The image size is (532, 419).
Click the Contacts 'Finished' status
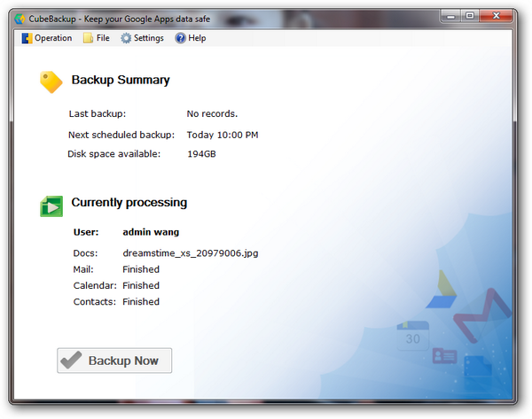(141, 302)
